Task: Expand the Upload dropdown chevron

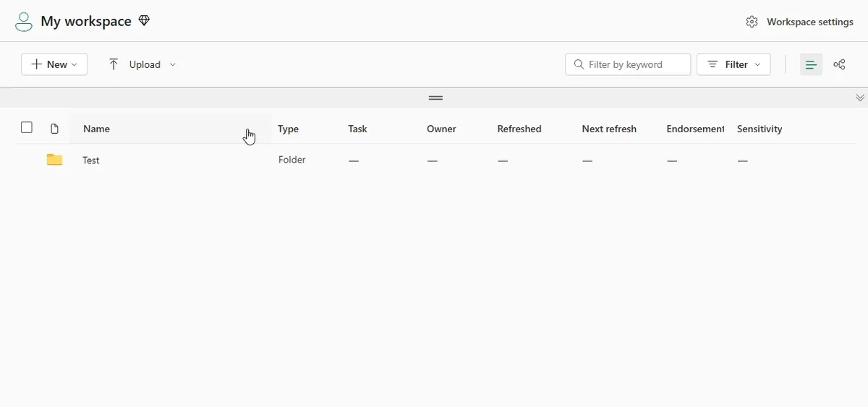Action: click(x=173, y=64)
